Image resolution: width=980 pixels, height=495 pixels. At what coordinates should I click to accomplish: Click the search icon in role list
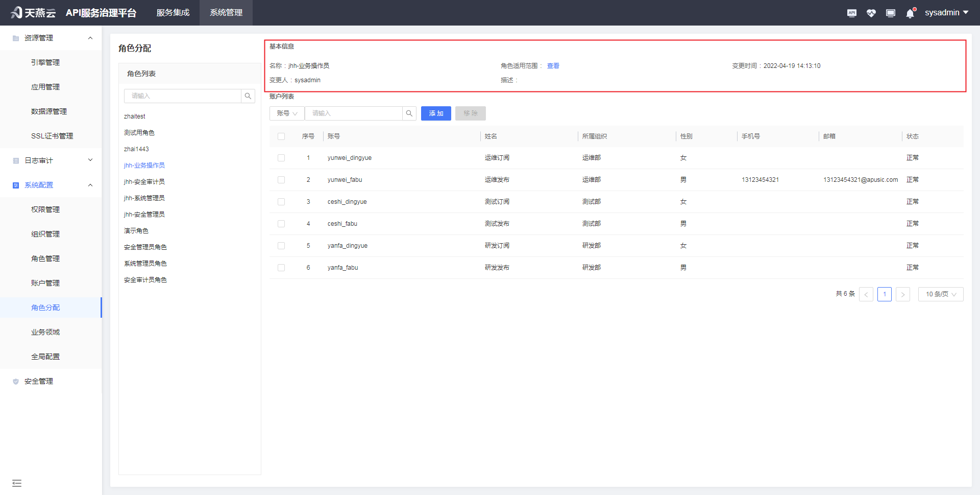click(248, 96)
